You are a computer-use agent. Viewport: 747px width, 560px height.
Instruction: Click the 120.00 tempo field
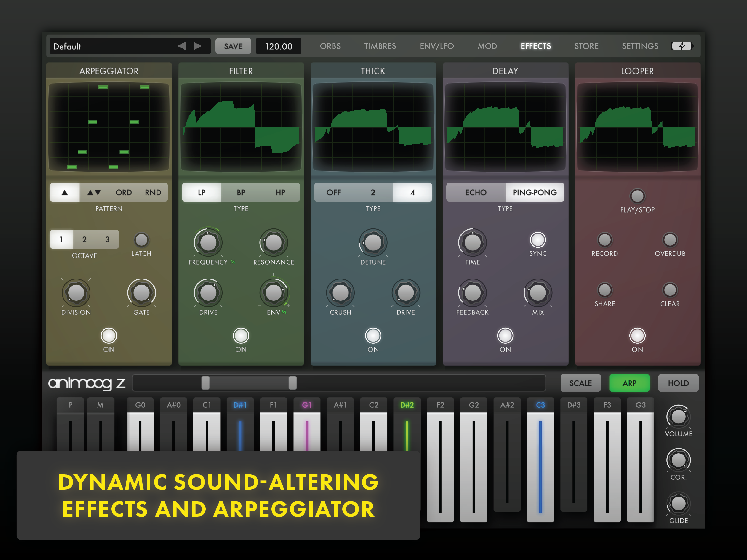tap(278, 46)
